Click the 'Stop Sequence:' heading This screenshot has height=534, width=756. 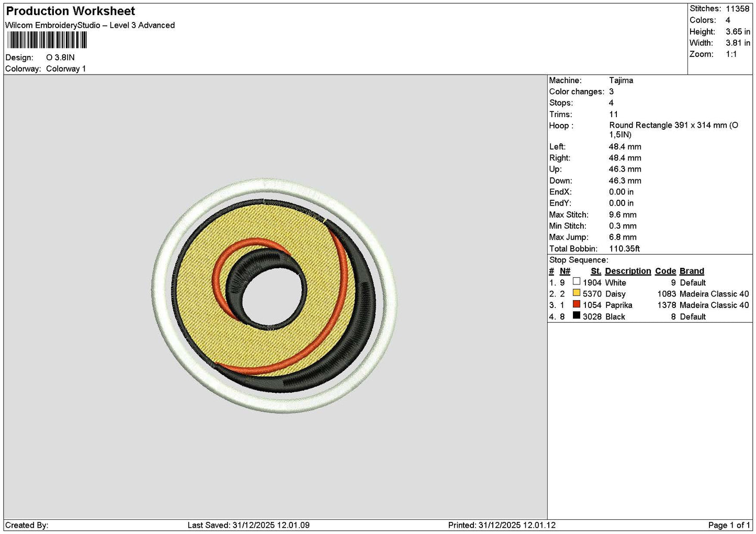coord(579,260)
